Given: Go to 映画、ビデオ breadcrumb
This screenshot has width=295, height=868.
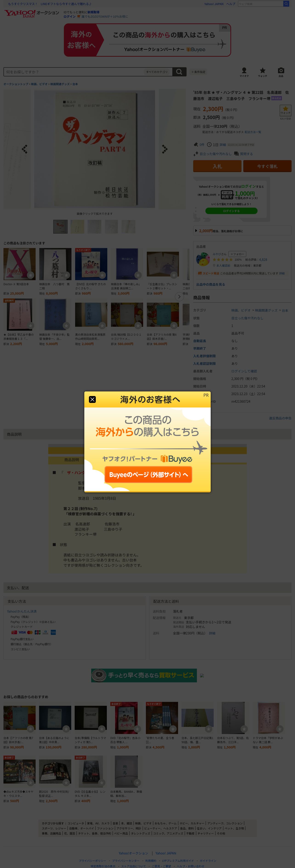Looking at the screenshot, I should 39,84.
